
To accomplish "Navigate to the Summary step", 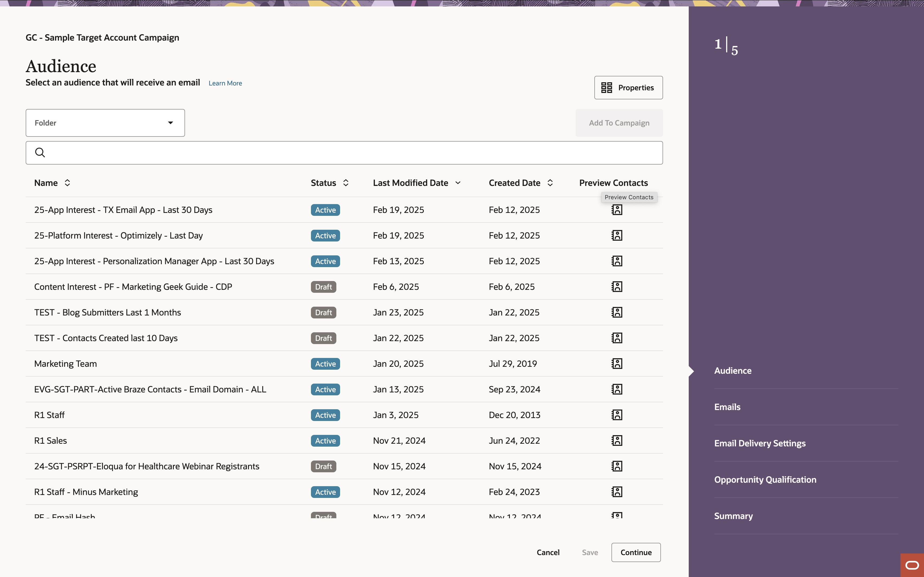I will pos(733,516).
